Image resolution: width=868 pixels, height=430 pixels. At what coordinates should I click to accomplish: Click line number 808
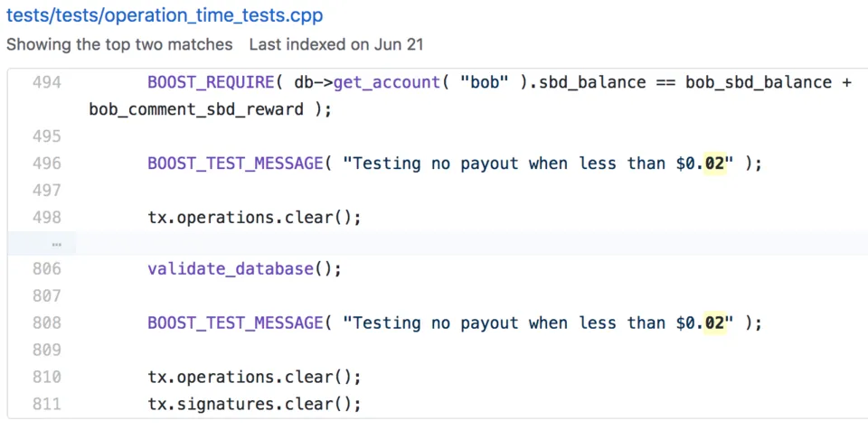click(46, 322)
